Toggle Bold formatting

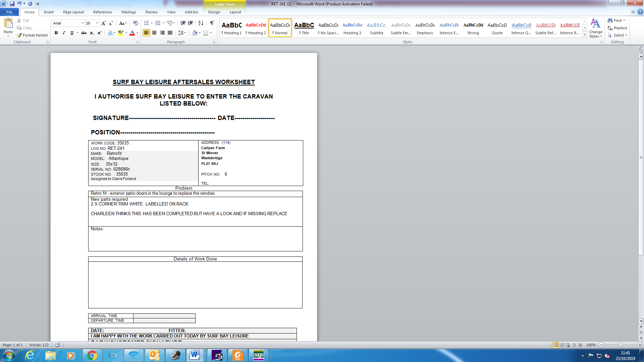pos(56,33)
